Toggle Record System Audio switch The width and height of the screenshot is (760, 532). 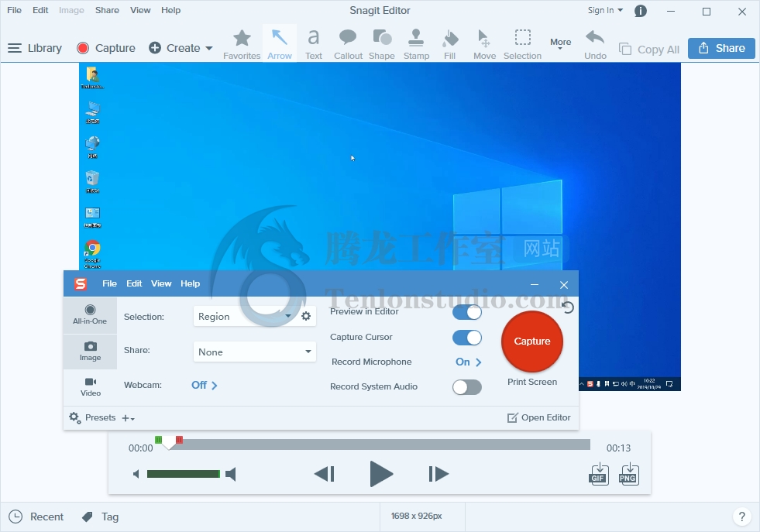466,387
